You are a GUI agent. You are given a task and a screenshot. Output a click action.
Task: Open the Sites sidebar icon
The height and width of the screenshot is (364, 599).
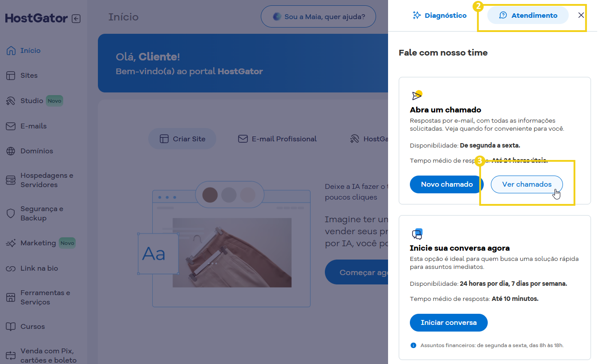11,76
